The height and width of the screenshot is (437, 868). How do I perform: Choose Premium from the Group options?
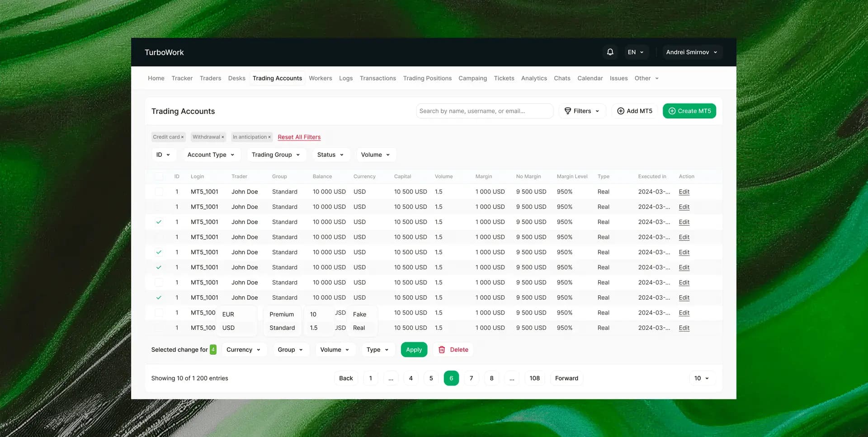click(282, 314)
